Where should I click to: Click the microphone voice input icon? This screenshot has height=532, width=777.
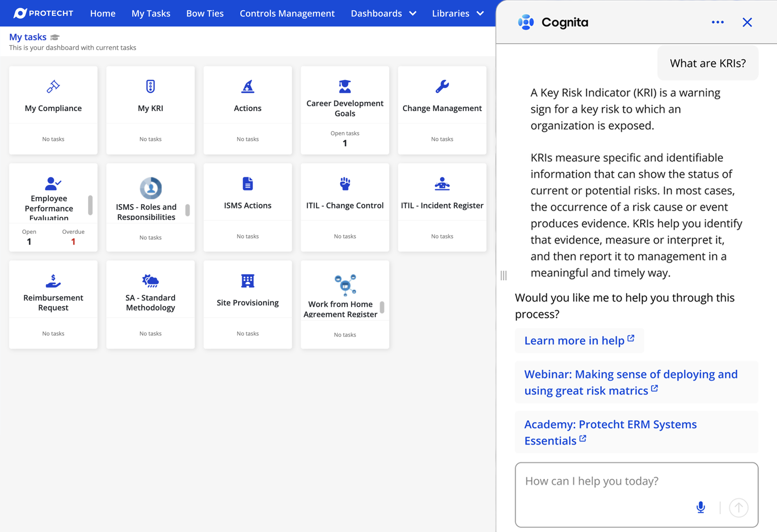[700, 507]
